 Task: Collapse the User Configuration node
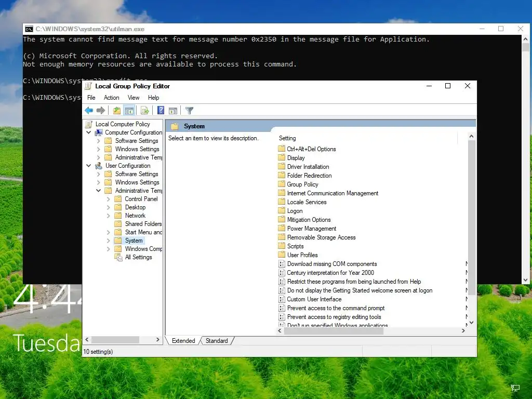(x=88, y=166)
